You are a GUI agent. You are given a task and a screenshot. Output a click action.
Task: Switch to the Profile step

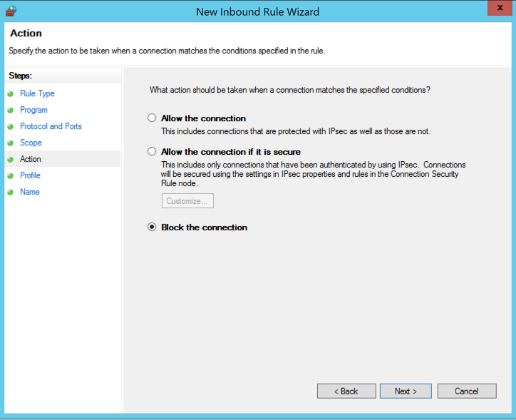tap(30, 175)
